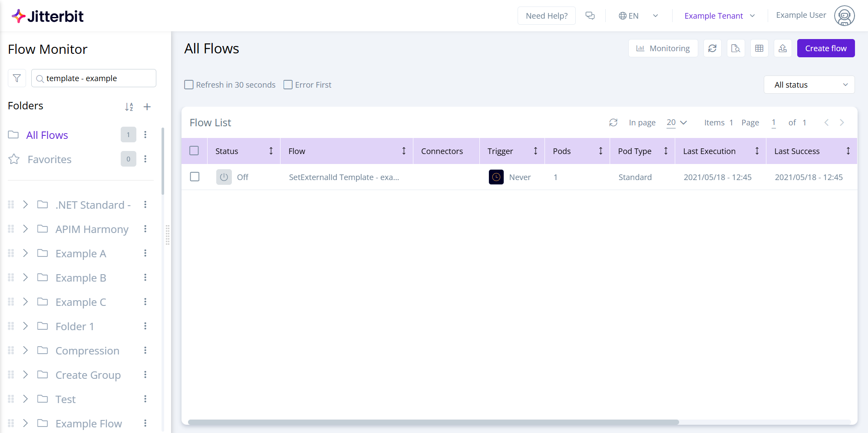
Task: Click the export/upload icon near Create flow
Action: [x=782, y=48]
